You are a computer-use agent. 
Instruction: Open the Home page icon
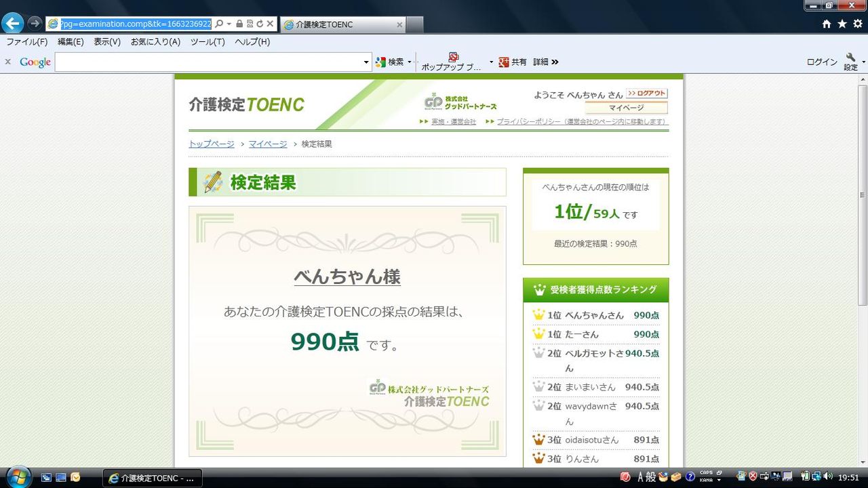coord(827,24)
